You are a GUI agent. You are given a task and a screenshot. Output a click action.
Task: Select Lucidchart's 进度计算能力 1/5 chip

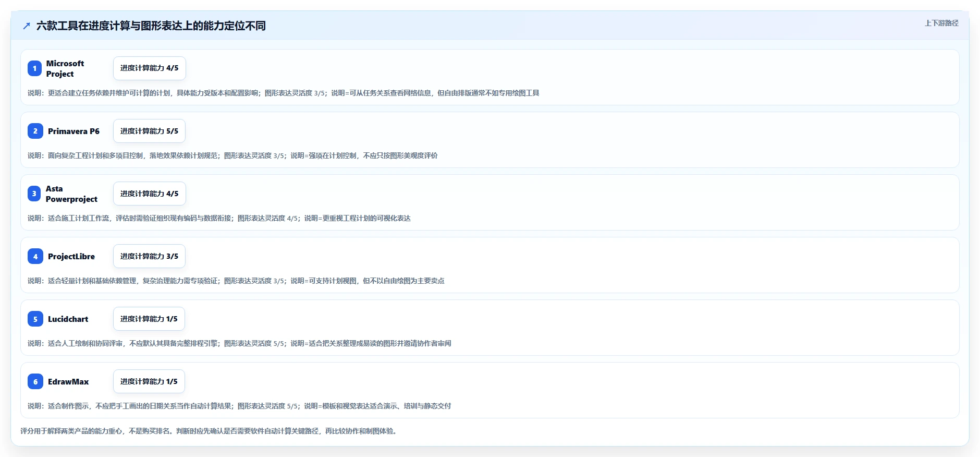tap(149, 319)
